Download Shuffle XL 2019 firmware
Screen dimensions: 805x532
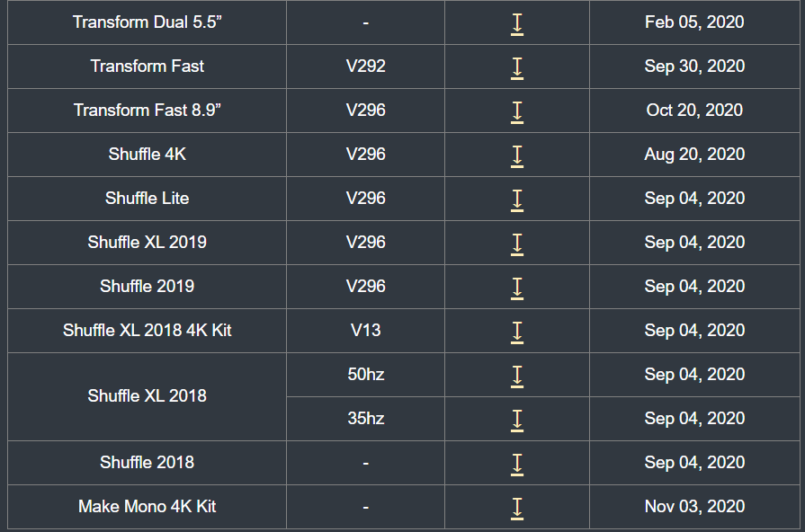[x=517, y=244]
